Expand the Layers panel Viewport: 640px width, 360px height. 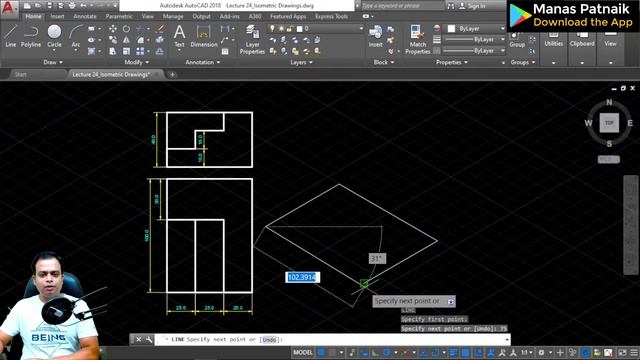pyautogui.click(x=301, y=62)
